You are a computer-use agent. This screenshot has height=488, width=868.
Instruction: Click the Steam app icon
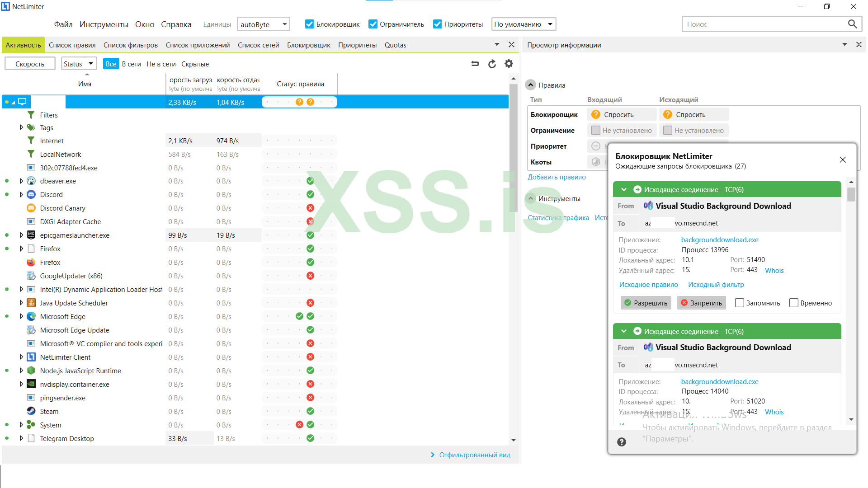(x=31, y=412)
